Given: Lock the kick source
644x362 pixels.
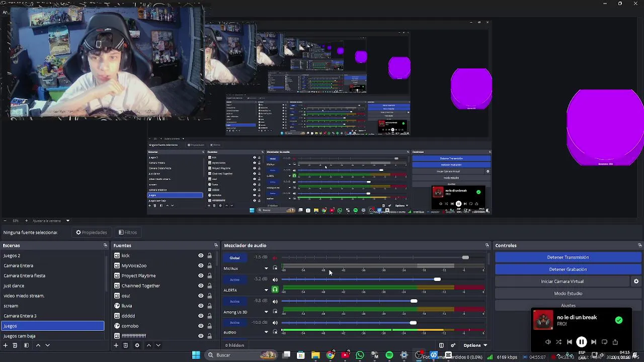Looking at the screenshot, I should (209, 255).
